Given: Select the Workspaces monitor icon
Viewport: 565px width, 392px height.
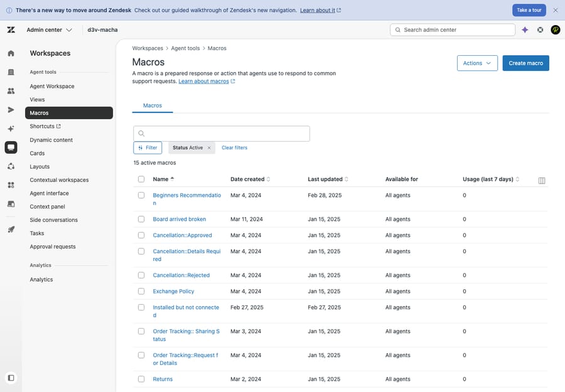Looking at the screenshot, I should pyautogui.click(x=11, y=147).
